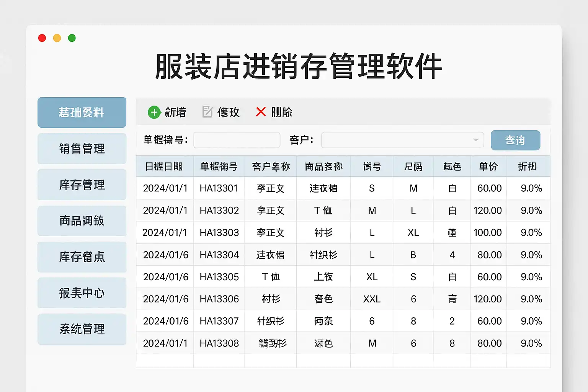Click the HA13308 cell
588x392 pixels.
point(219,343)
